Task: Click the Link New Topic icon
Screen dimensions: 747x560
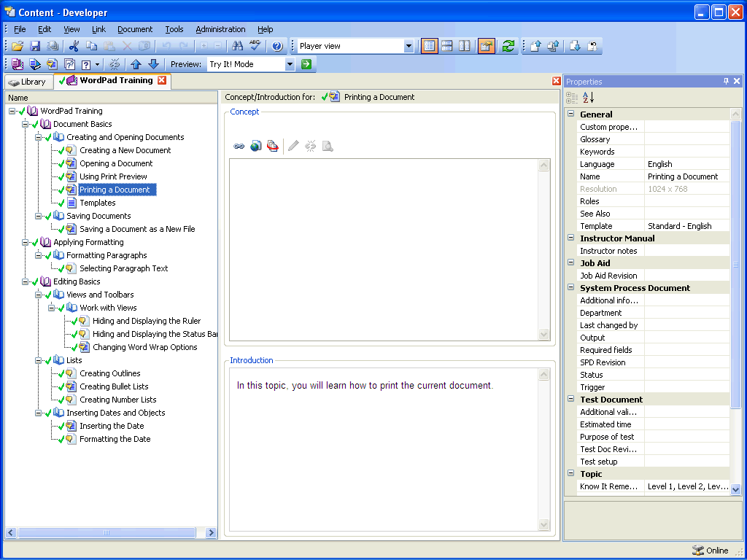Action: (x=53, y=64)
